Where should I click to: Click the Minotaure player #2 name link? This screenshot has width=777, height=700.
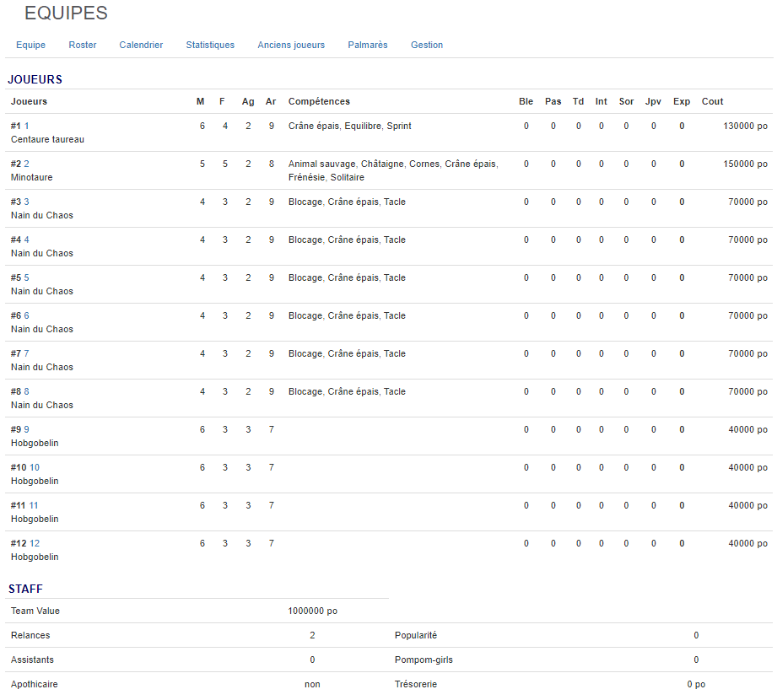tap(26, 164)
